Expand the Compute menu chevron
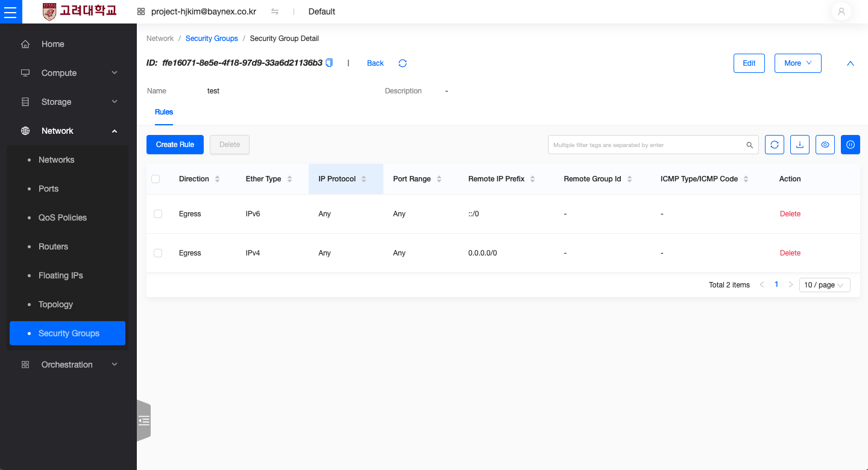 [x=115, y=73]
